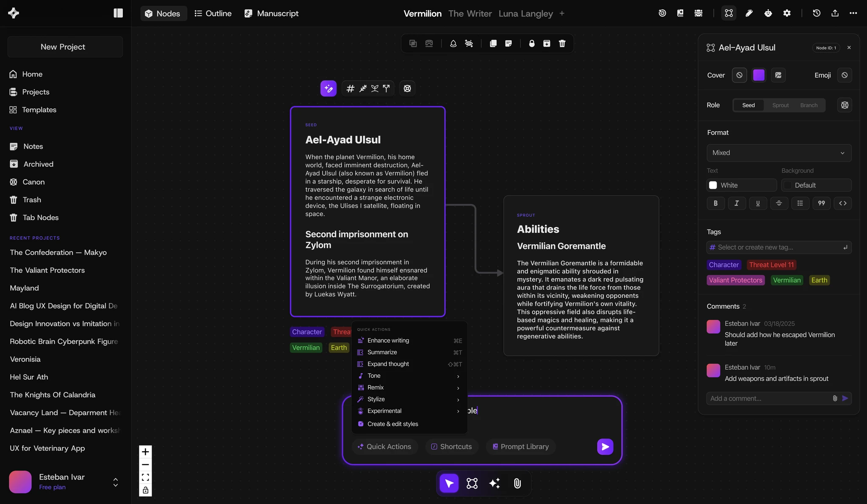Viewport: 867px width, 504px height.
Task: Click the purple AI magic wand button
Action: (x=329, y=88)
